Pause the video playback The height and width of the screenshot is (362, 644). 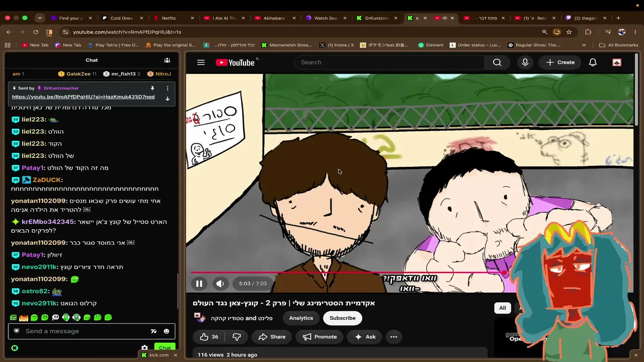pos(199,284)
